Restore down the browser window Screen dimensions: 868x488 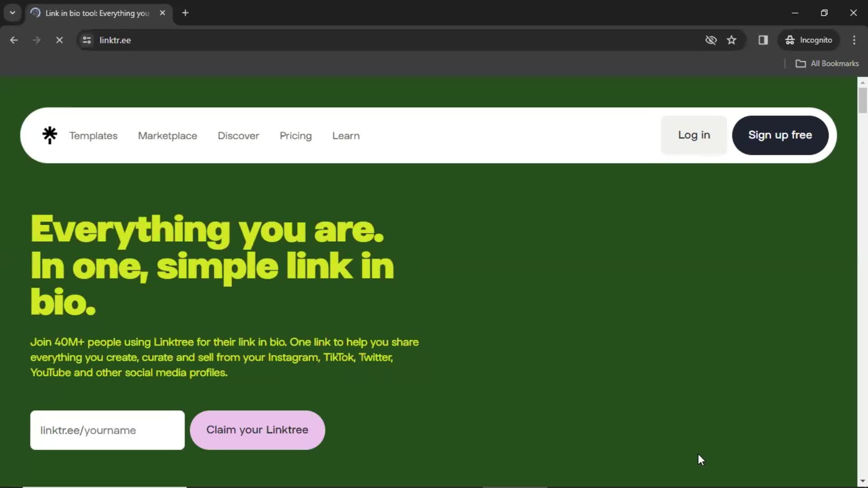click(x=824, y=13)
